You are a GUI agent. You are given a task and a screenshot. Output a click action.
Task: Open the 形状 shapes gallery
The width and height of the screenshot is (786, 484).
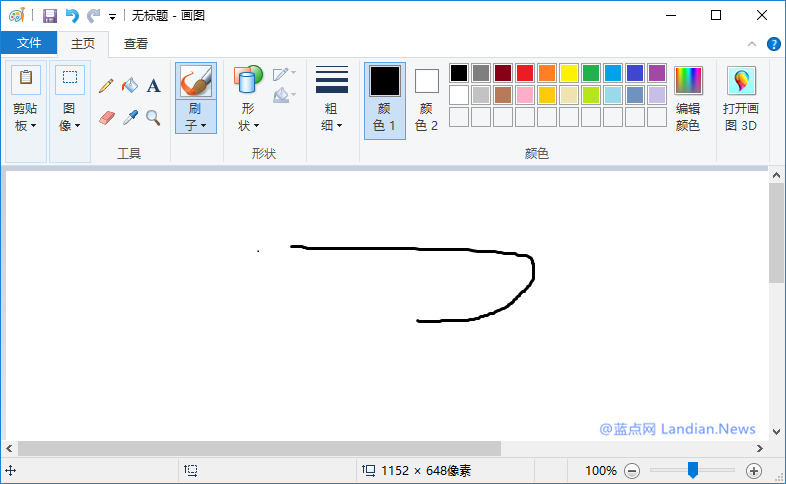[248, 99]
